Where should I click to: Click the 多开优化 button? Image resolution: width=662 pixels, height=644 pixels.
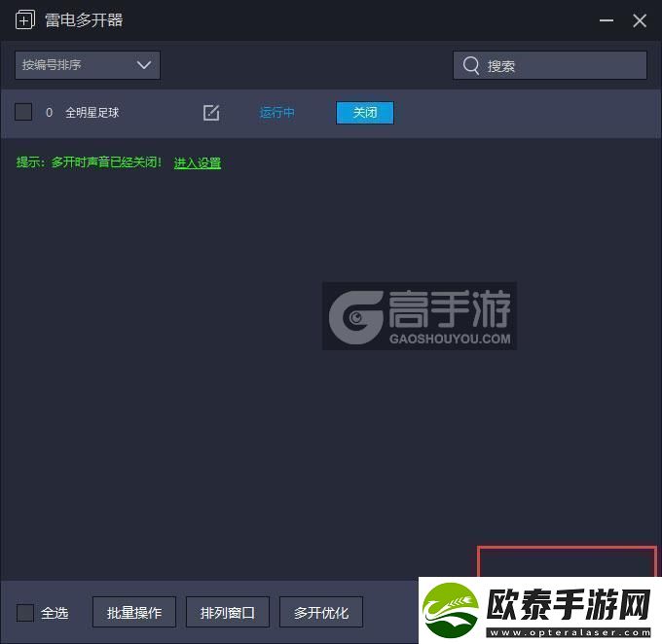(x=321, y=612)
